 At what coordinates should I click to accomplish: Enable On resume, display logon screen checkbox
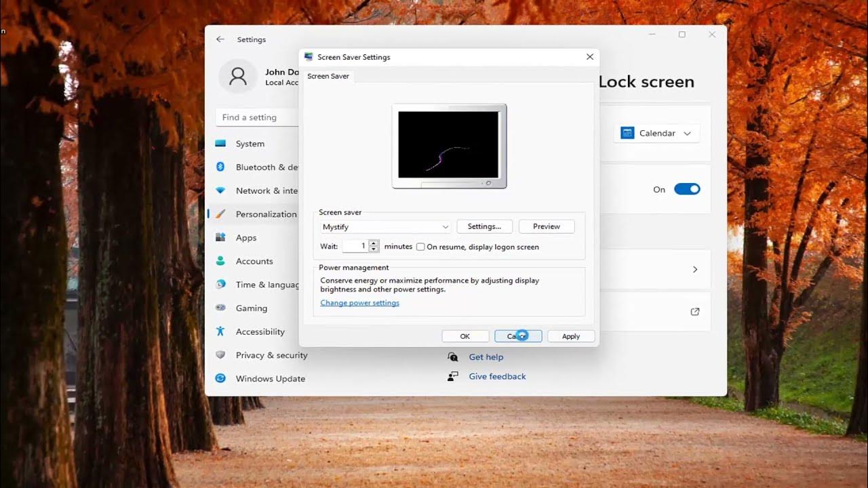tap(420, 247)
